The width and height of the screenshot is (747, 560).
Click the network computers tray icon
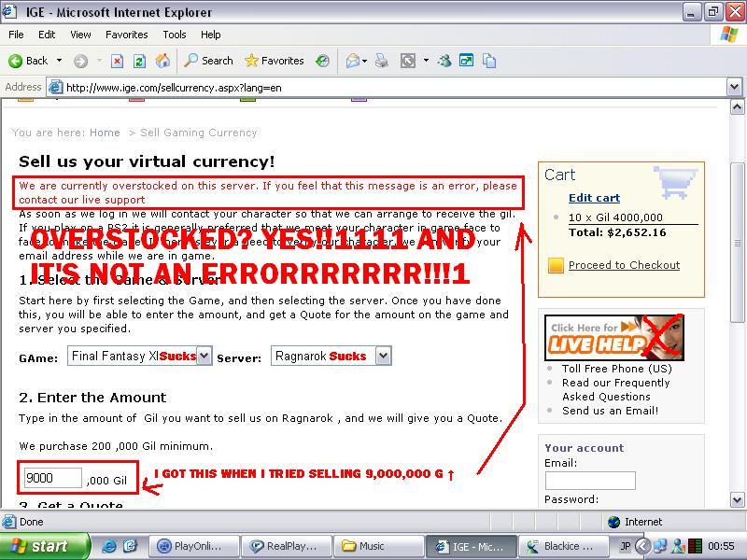coord(660,546)
